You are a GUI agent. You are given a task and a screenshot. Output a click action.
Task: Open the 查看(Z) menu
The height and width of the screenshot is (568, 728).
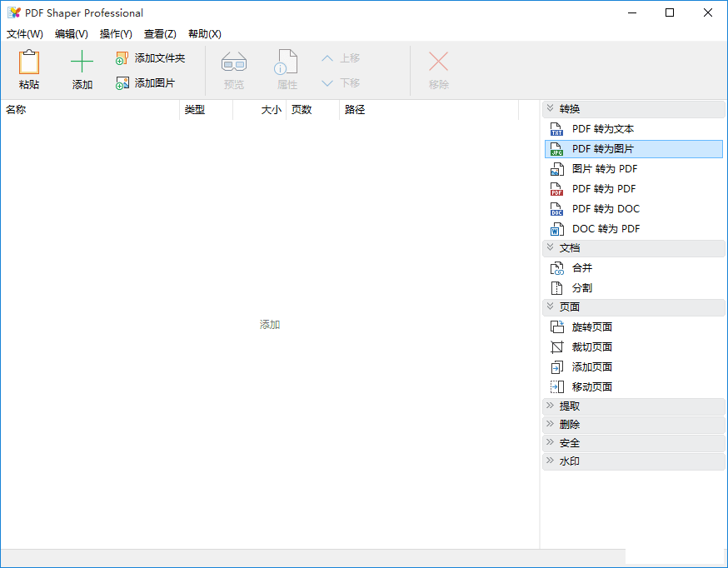[160, 34]
